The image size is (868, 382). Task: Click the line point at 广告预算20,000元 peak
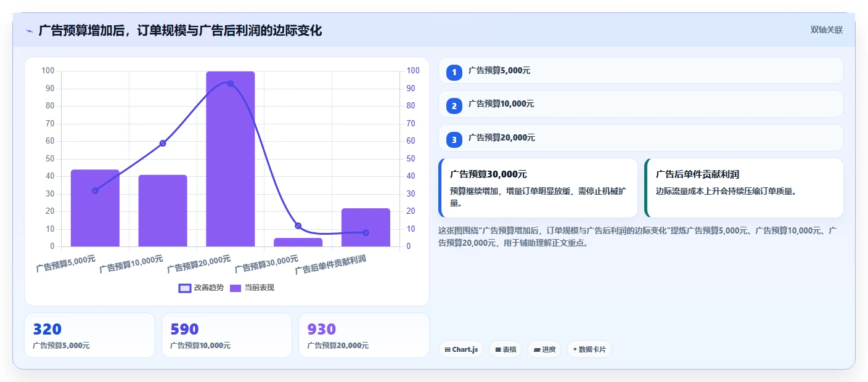tap(231, 83)
